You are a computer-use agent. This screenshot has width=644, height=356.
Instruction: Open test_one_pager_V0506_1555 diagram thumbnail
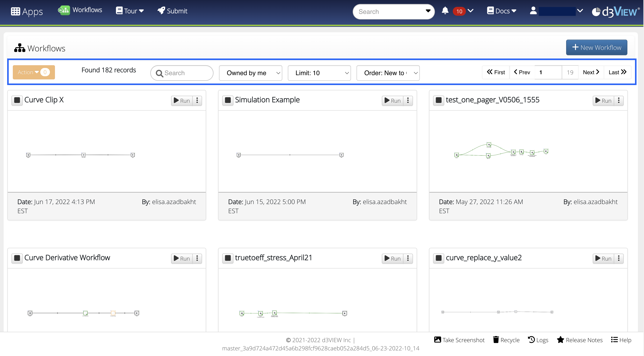coord(528,151)
